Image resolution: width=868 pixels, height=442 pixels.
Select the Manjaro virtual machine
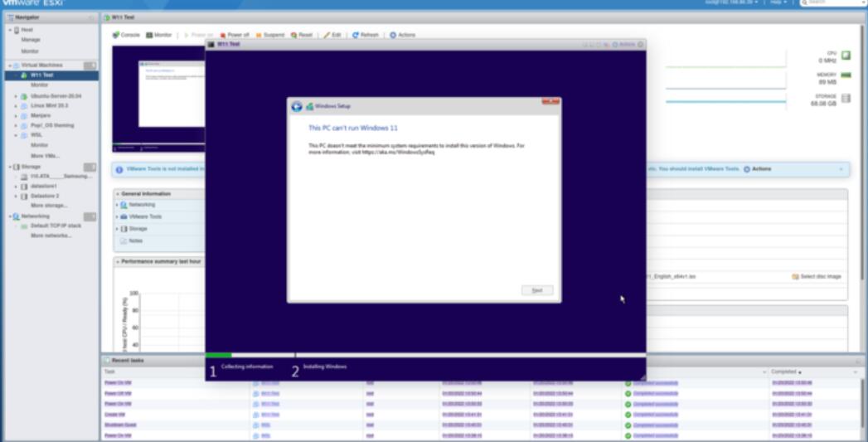pyautogui.click(x=41, y=115)
